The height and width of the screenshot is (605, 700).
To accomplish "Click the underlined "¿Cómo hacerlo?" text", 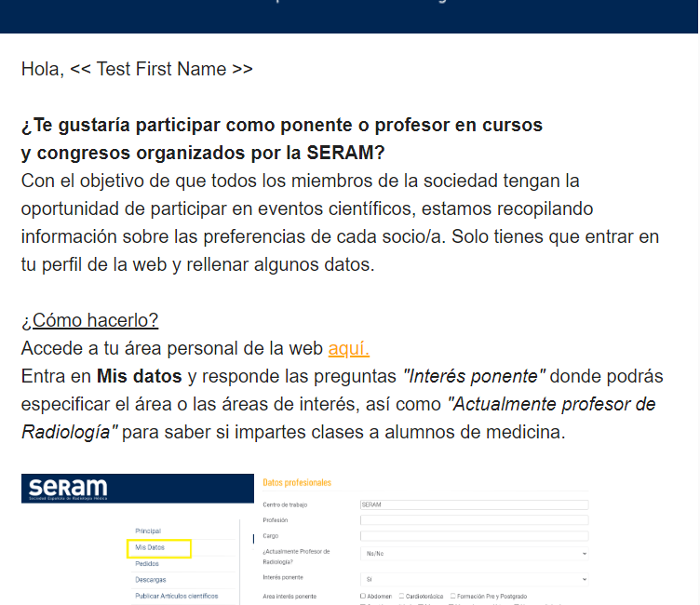I will [89, 320].
